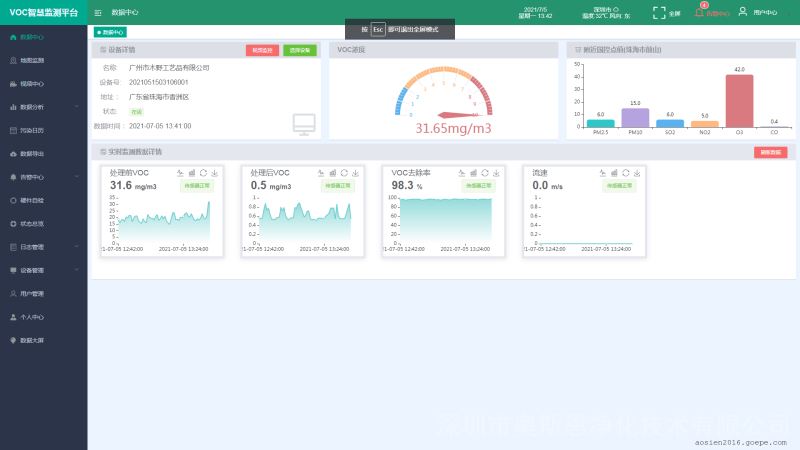Screen dimensions: 800x450
Task: Enter fullscreen mode via 全屏 icon
Action: pos(659,13)
